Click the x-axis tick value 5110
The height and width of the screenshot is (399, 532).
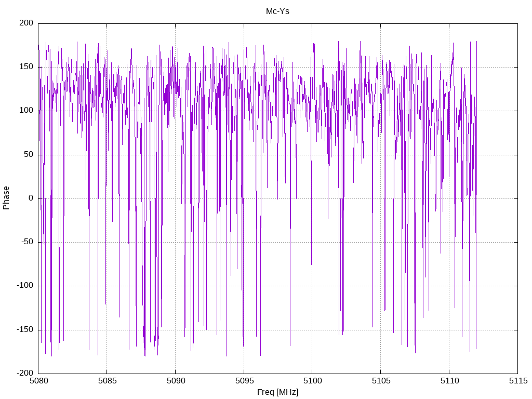449,381
